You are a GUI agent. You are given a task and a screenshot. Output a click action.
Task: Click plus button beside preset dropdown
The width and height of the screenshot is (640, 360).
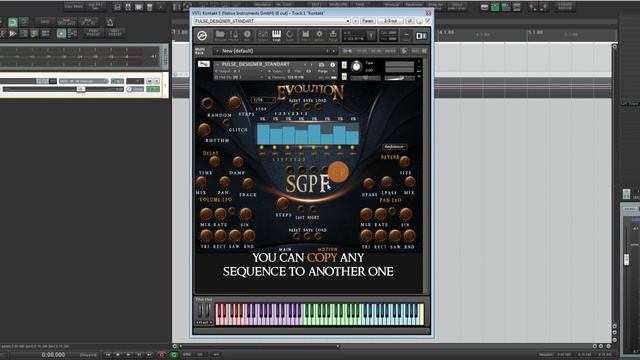[356, 21]
